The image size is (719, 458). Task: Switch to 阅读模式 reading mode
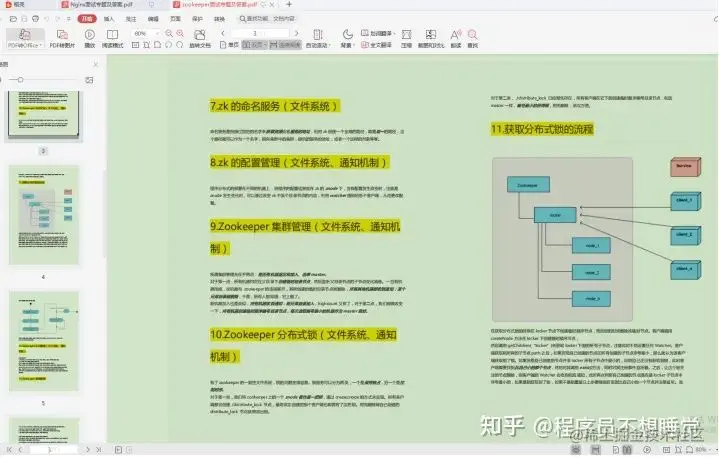coord(112,39)
